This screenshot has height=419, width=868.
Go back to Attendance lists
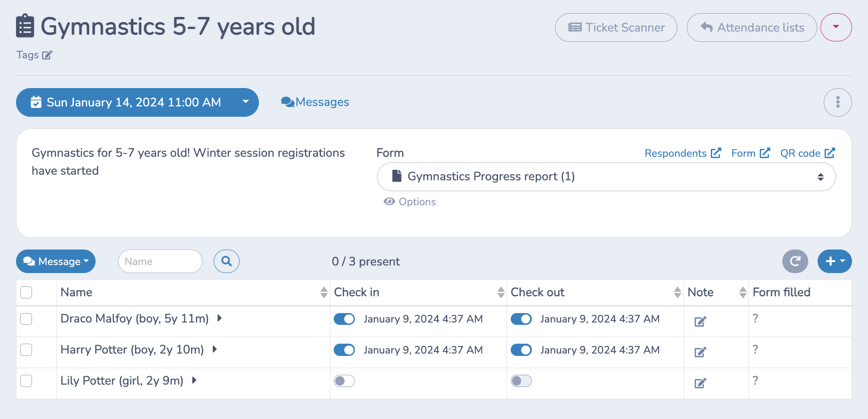(x=752, y=27)
